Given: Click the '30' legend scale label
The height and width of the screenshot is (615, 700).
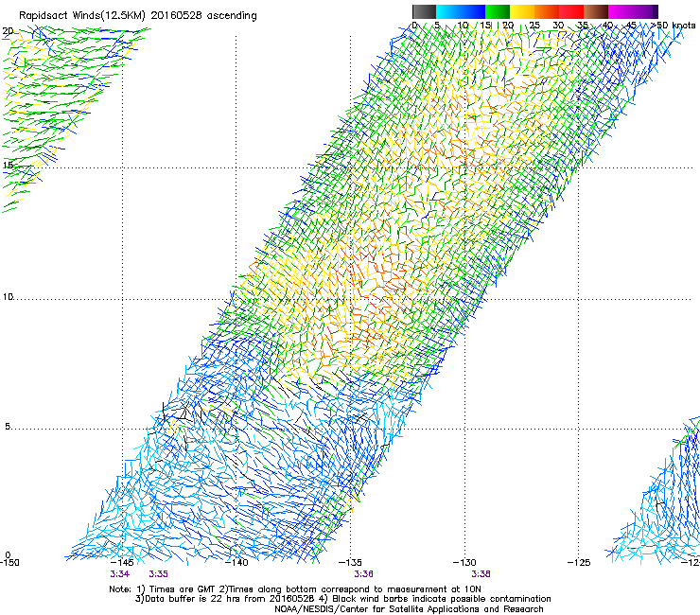Looking at the screenshot, I should point(558,26).
